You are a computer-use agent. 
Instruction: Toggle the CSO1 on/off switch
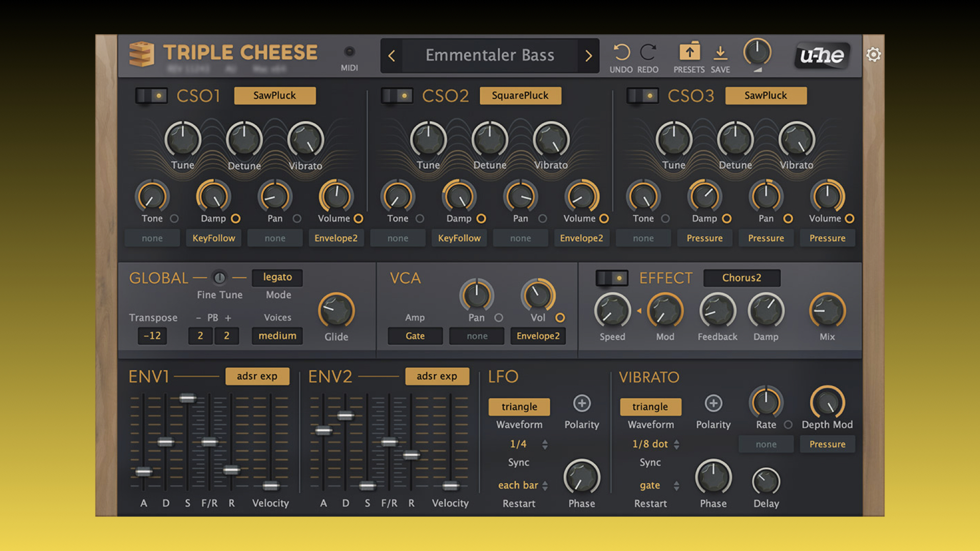tap(151, 96)
